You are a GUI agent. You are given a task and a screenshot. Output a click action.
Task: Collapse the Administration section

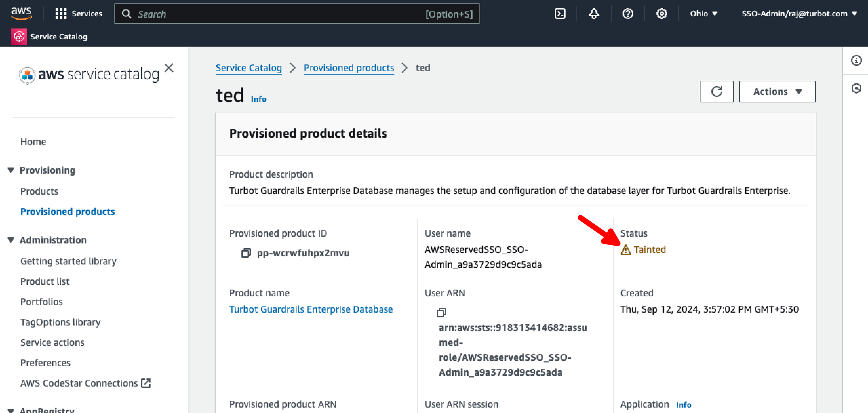(11, 240)
